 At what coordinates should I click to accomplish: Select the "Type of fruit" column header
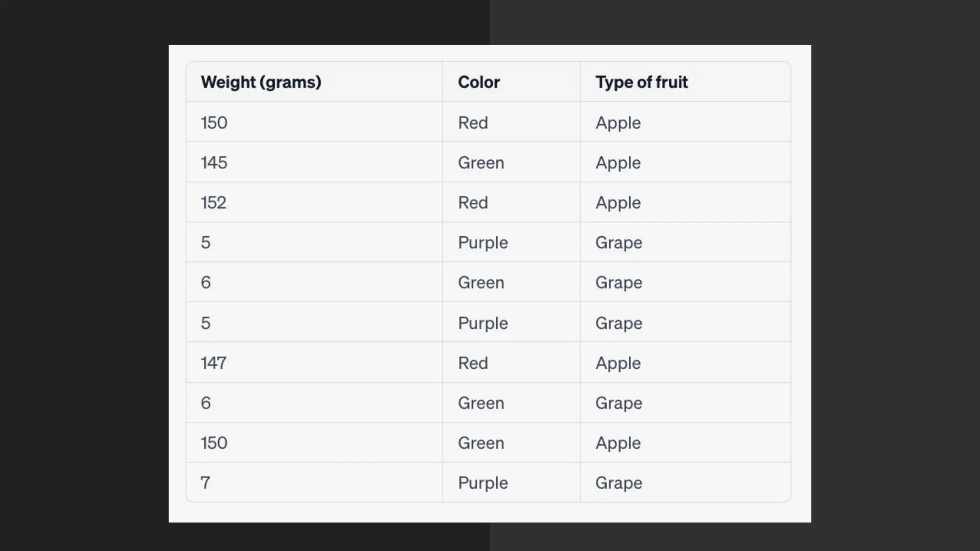pyautogui.click(x=641, y=82)
